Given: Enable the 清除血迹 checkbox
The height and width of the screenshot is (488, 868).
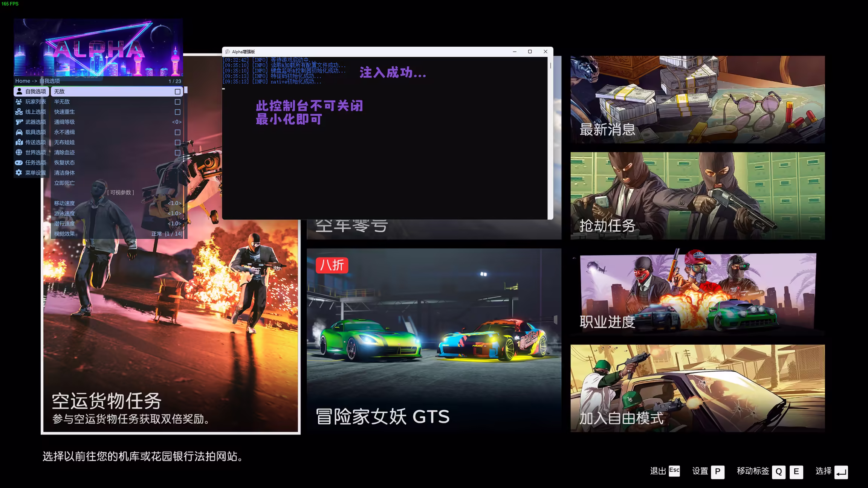Looking at the screenshot, I should [177, 152].
